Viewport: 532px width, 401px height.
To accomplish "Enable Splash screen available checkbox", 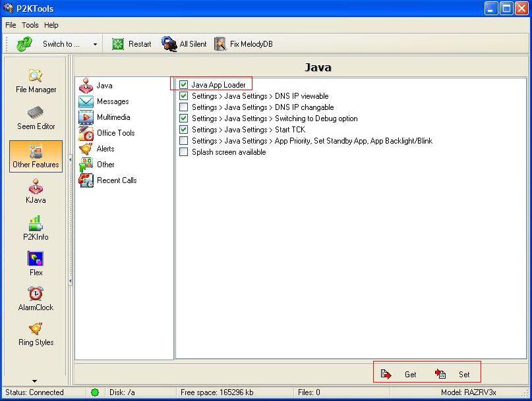I will (x=184, y=152).
